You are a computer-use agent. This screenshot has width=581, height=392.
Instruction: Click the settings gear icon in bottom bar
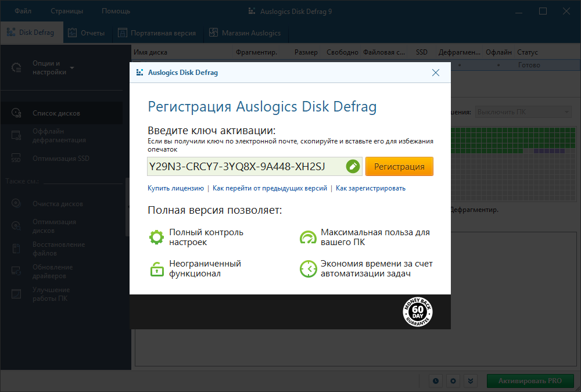[453, 381]
